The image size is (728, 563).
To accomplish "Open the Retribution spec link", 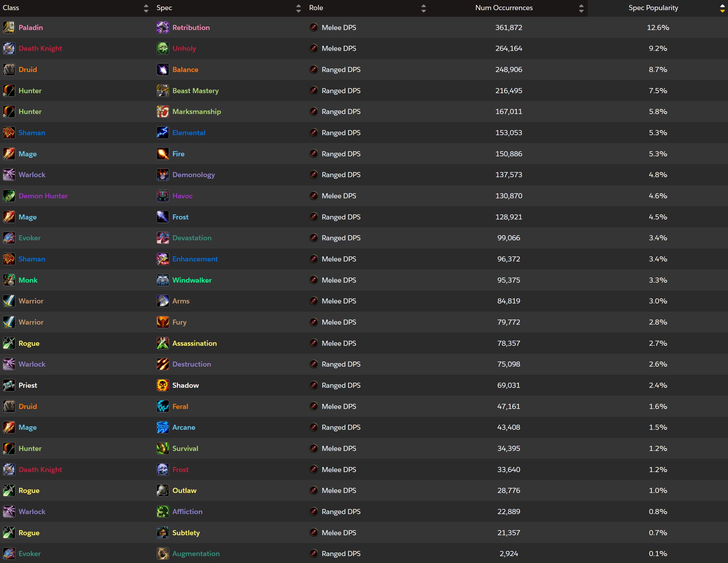I will click(x=191, y=28).
